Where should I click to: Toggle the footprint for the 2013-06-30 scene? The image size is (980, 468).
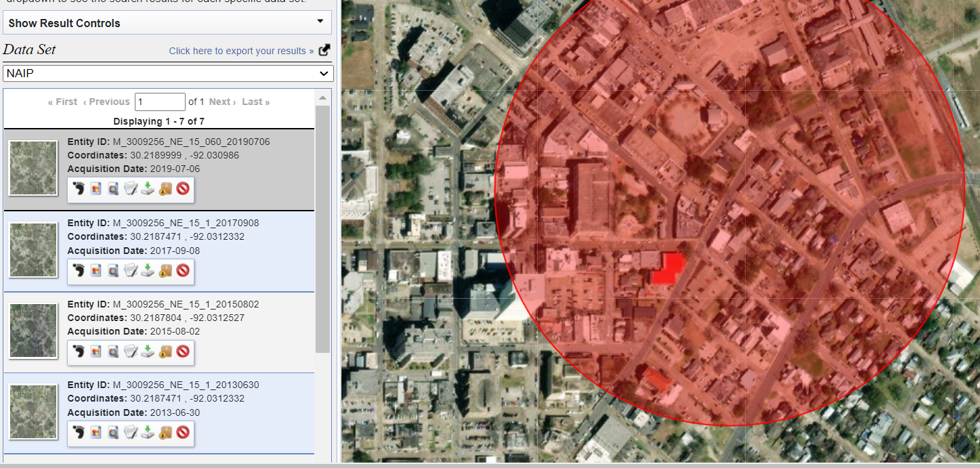tap(80, 433)
